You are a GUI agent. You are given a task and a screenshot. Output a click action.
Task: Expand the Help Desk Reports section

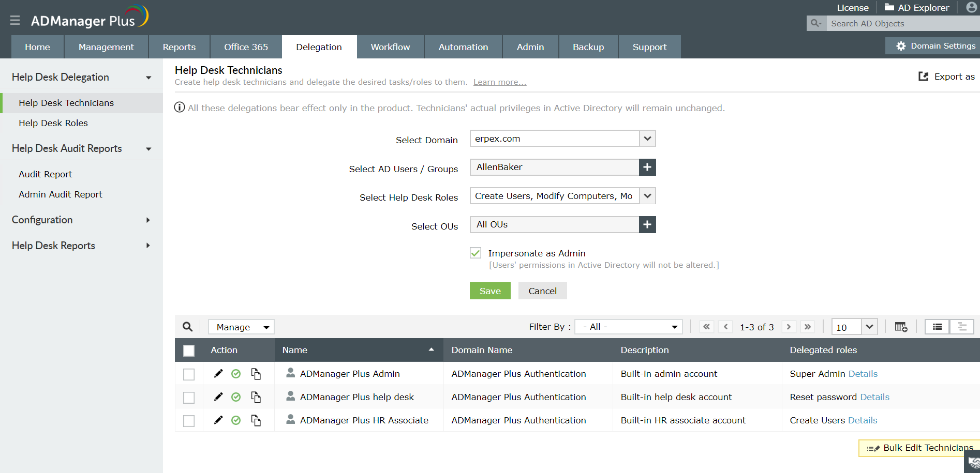pos(81,246)
